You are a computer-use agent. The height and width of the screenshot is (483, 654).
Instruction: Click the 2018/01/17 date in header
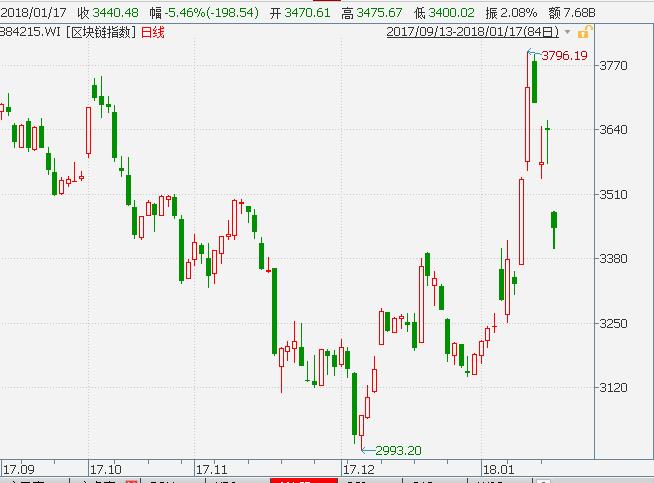coord(34,12)
